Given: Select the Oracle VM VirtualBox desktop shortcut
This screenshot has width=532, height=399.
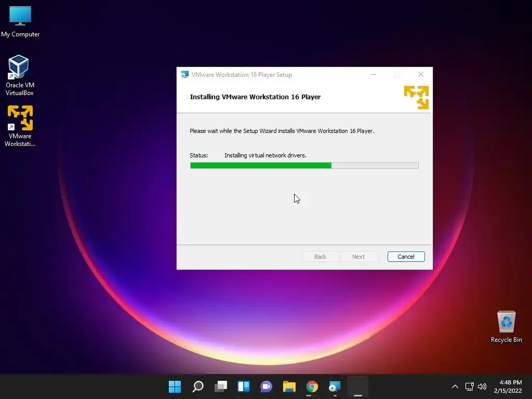Looking at the screenshot, I should point(19,75).
